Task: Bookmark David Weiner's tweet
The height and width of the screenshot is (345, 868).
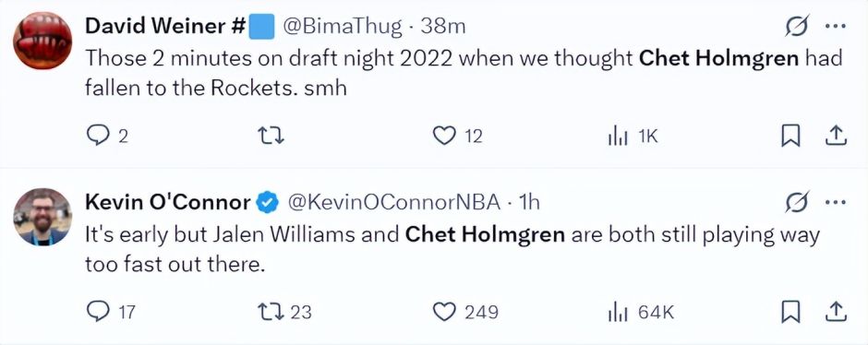Action: point(790,137)
